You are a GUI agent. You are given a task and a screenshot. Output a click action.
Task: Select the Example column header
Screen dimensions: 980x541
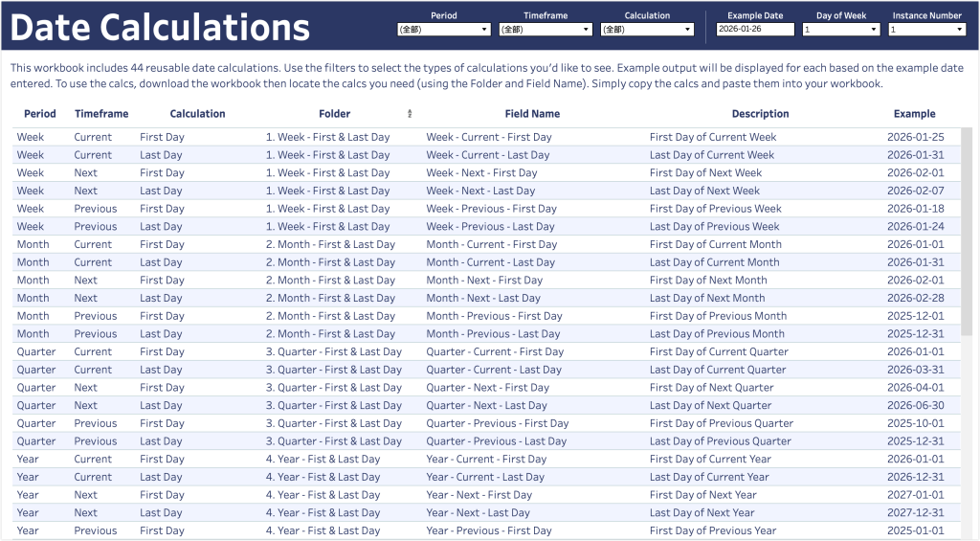(x=914, y=114)
